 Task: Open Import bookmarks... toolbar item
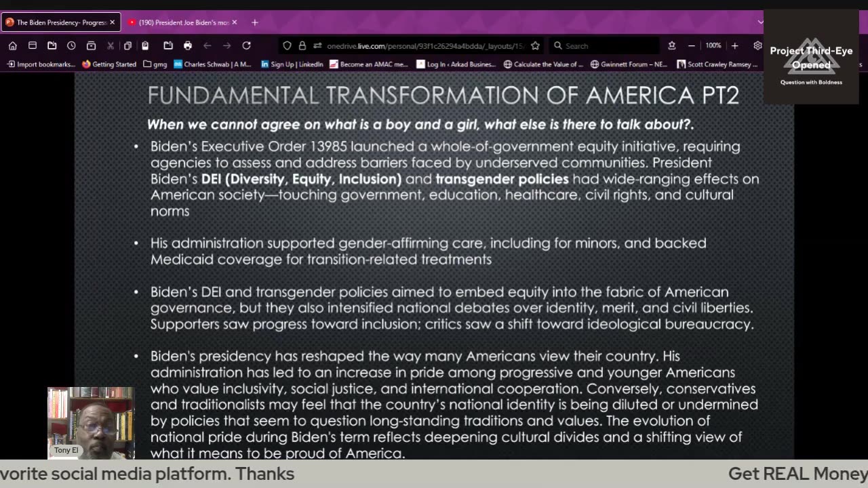(41, 64)
